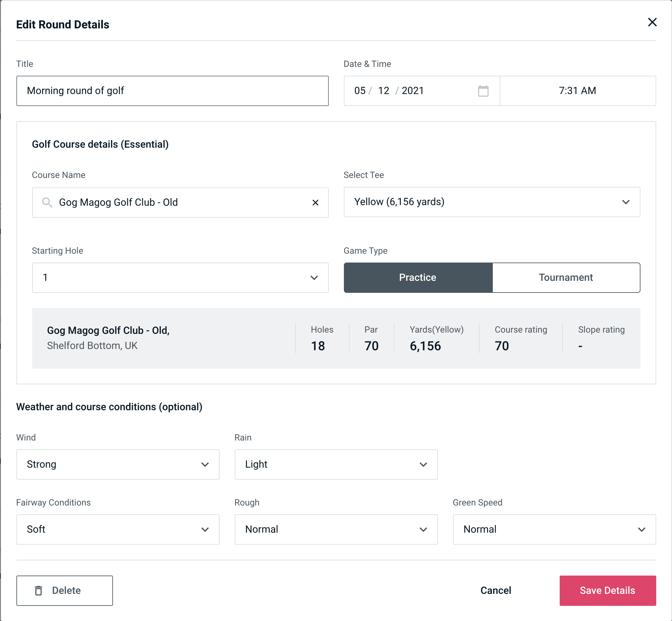Click the search icon in Course Name field

click(x=47, y=202)
